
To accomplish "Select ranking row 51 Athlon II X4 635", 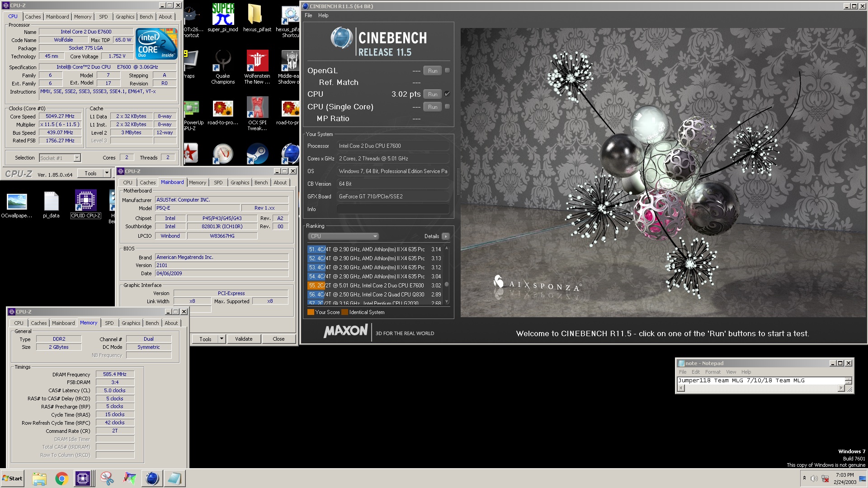I will tap(375, 249).
